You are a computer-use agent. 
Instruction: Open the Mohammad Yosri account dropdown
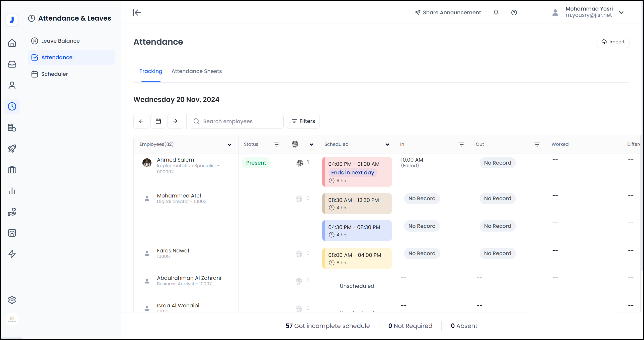(x=621, y=13)
